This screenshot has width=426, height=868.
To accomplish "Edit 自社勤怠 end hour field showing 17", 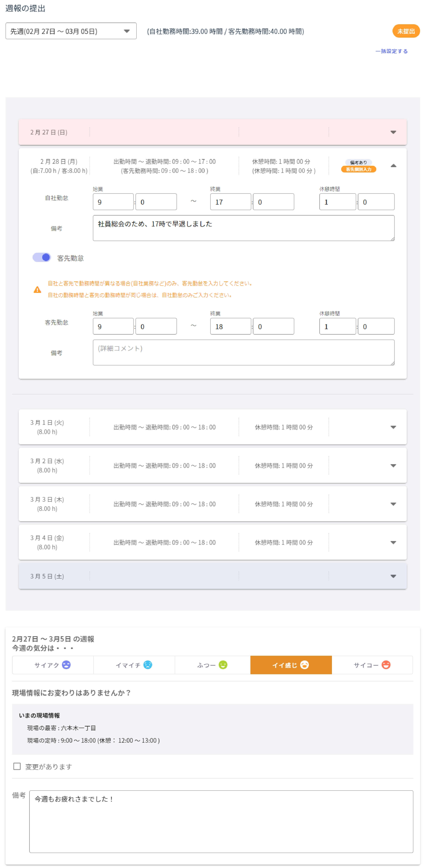I will pyautogui.click(x=230, y=202).
